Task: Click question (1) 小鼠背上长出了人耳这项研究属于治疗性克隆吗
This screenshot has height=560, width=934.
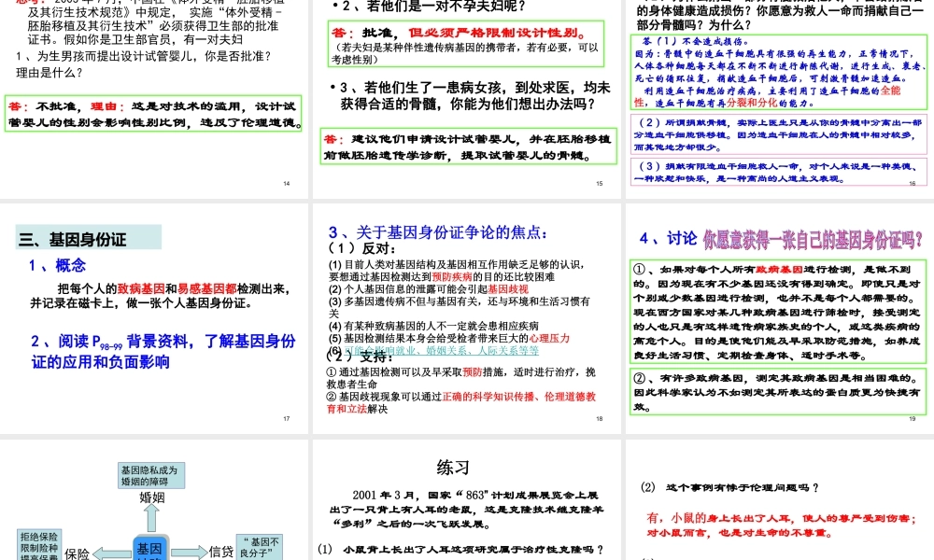Action: click(x=460, y=550)
